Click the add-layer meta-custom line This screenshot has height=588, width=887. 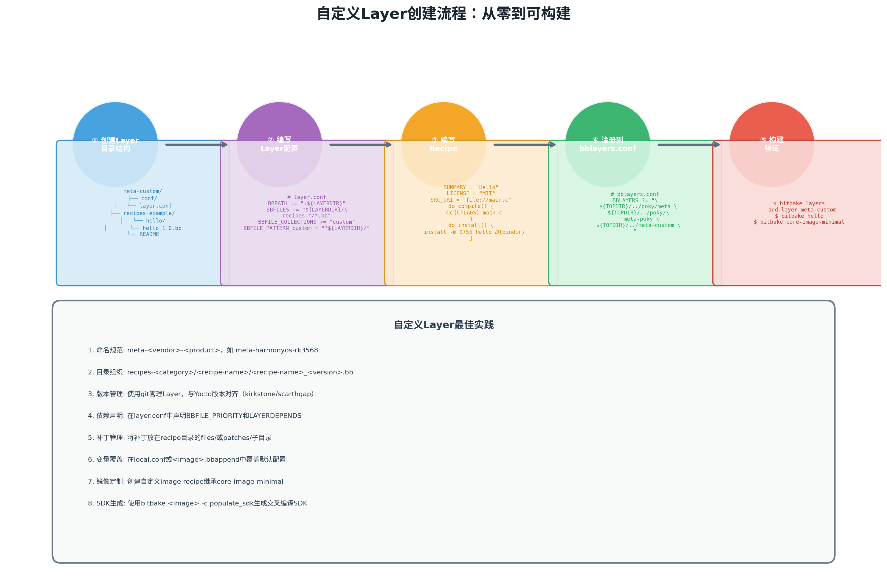tap(802, 210)
